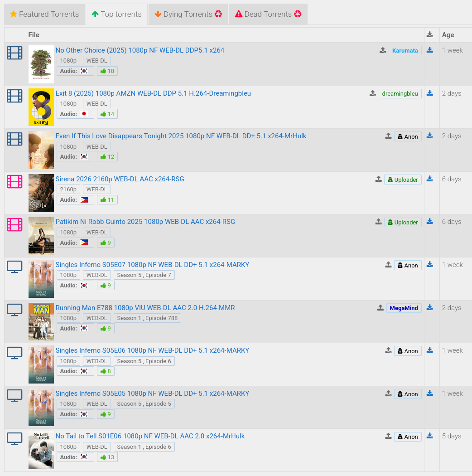Click the TV icon for Singles Inferno S05E05
Screen dimensions: 472x476
[14, 396]
